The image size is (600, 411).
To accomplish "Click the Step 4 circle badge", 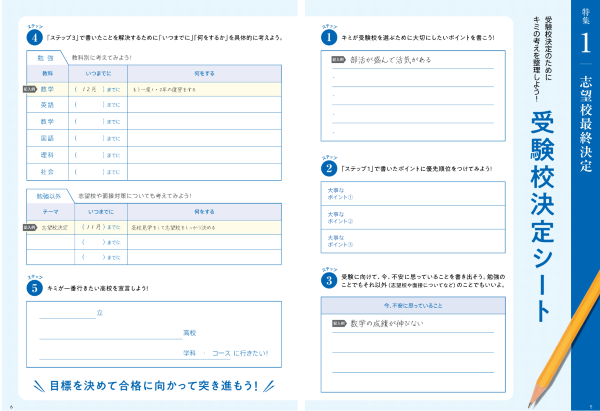I will pyautogui.click(x=33, y=37).
